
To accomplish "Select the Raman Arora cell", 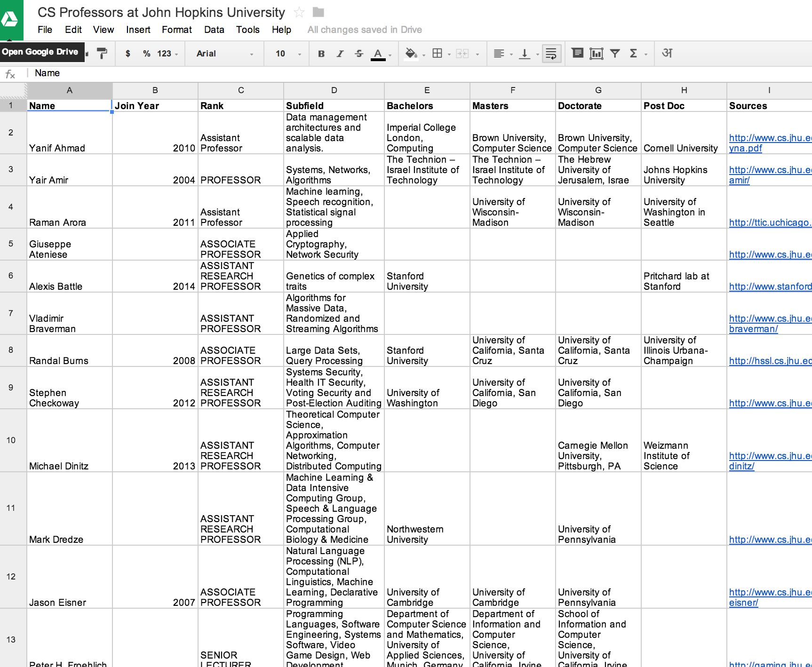I will (x=70, y=207).
